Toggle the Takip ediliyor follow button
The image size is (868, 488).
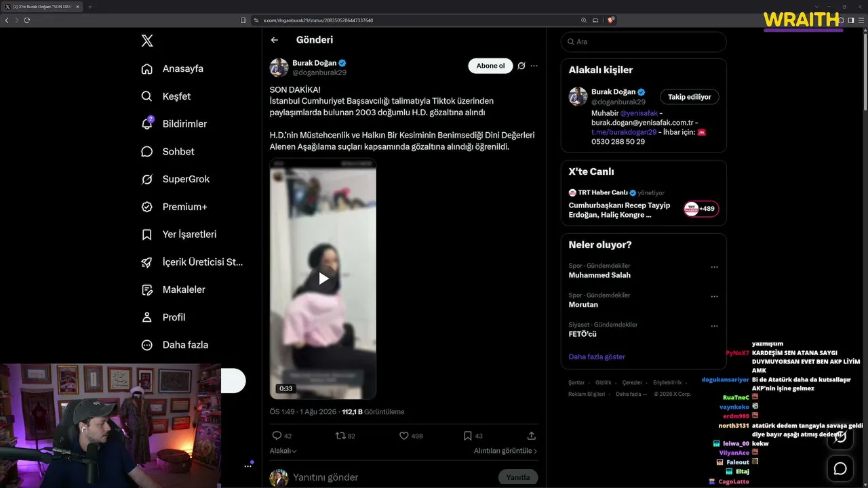tap(690, 97)
